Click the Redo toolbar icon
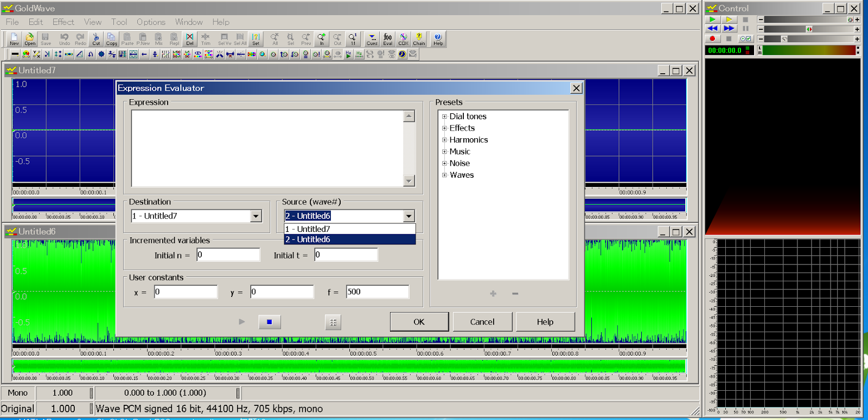This screenshot has height=420, width=868. [x=80, y=39]
